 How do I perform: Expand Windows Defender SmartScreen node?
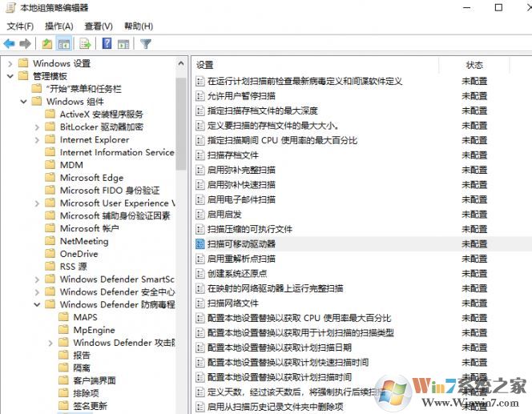pos(37,279)
